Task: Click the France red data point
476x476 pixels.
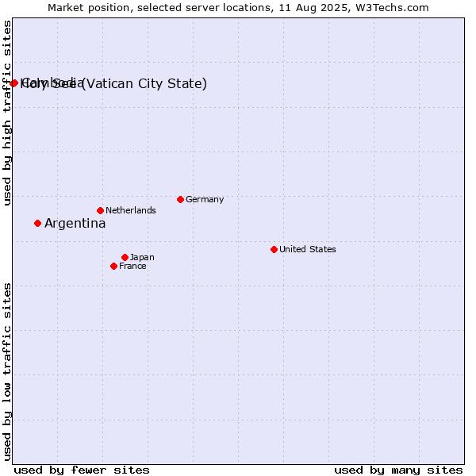Action: pos(113,267)
